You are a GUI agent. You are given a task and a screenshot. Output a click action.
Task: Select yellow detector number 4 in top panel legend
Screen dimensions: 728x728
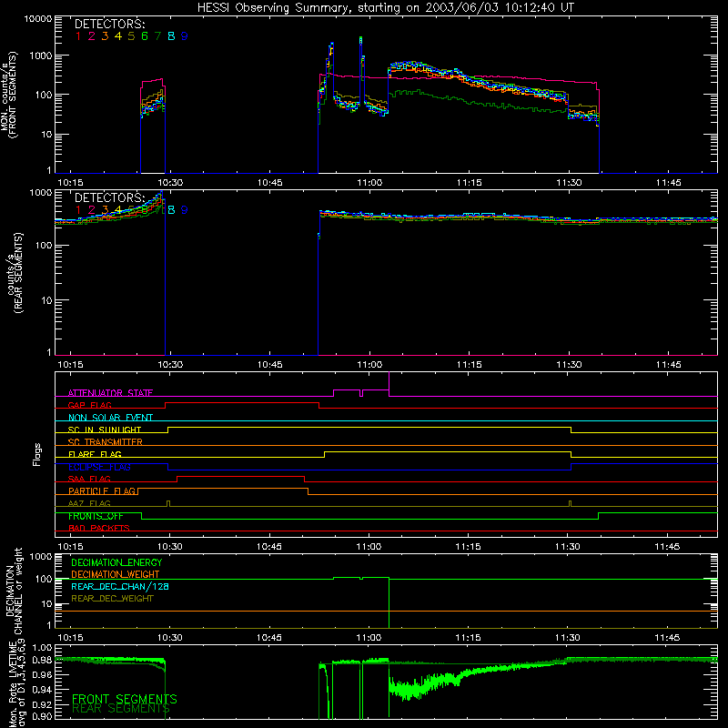coord(118,35)
